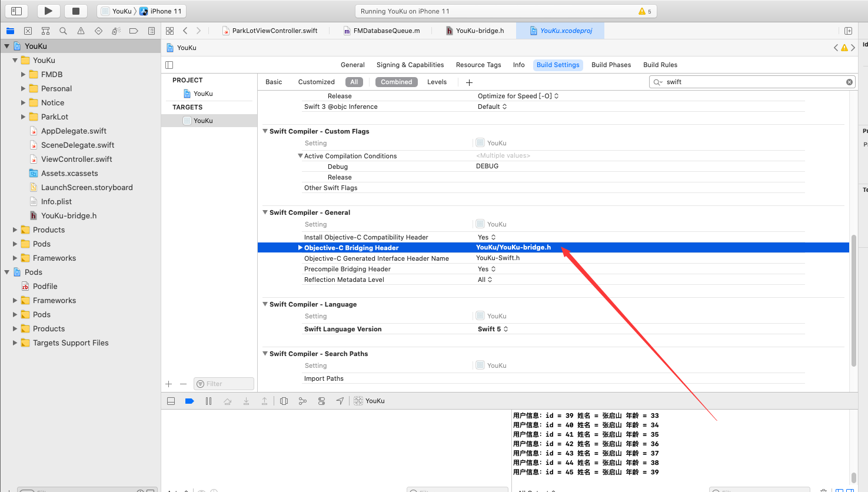Image resolution: width=868 pixels, height=492 pixels.
Task: Clear the swift search filter field
Action: (x=849, y=82)
